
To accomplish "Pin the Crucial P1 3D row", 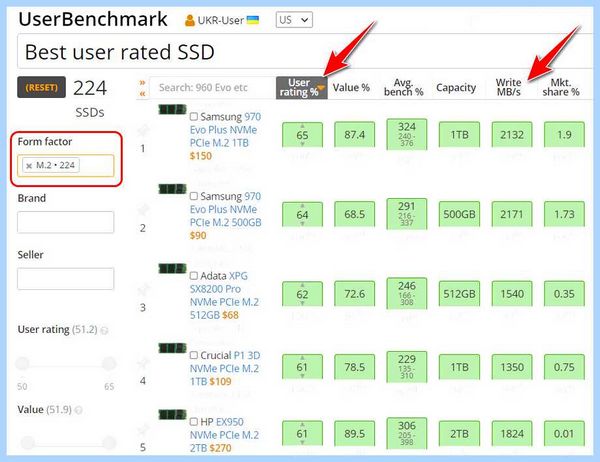I will (143, 363).
